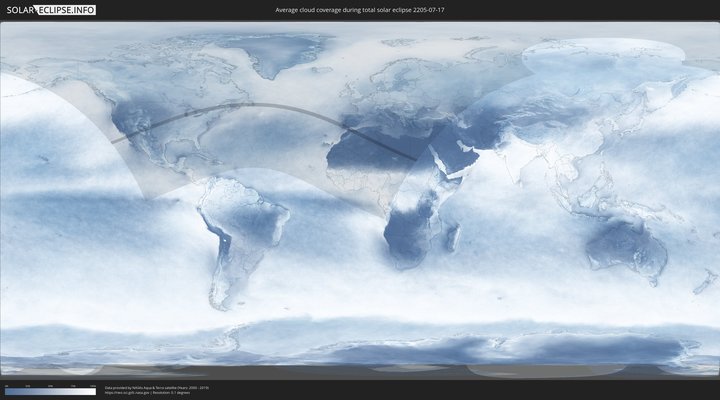Click the world cloud coverage map image
The width and height of the screenshot is (720, 400).
click(360, 200)
